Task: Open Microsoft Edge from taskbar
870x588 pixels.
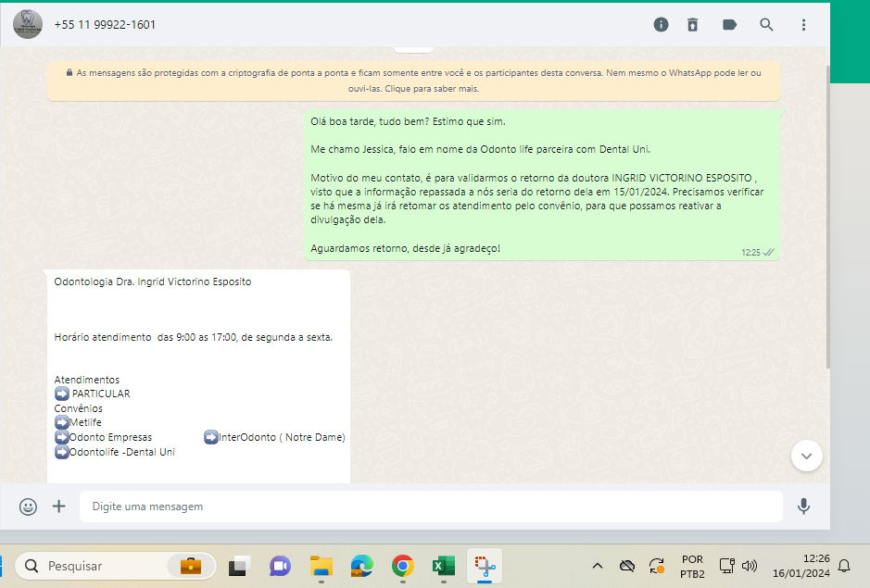Action: tap(361, 566)
